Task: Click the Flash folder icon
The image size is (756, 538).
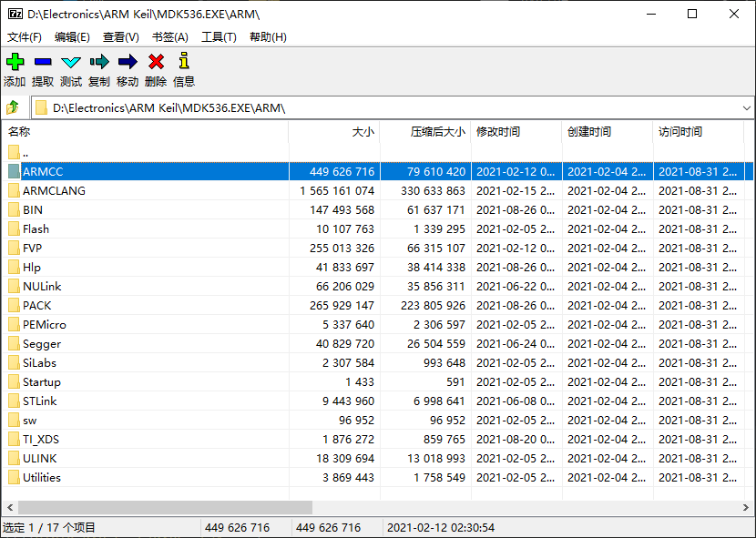Action: (14, 229)
